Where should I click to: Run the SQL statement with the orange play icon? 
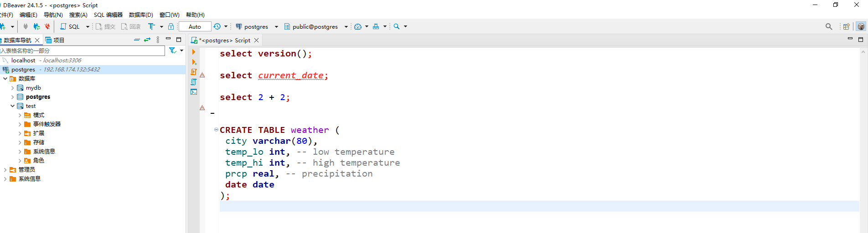tap(194, 52)
